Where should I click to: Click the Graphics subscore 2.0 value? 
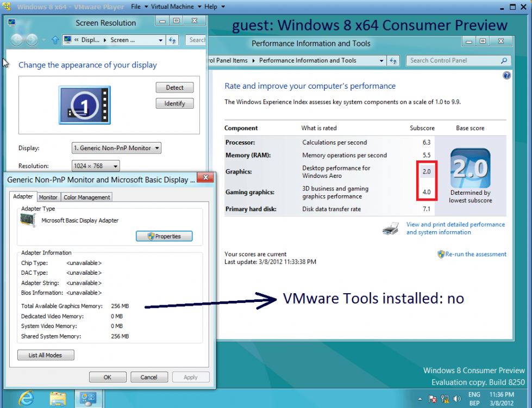click(x=427, y=171)
